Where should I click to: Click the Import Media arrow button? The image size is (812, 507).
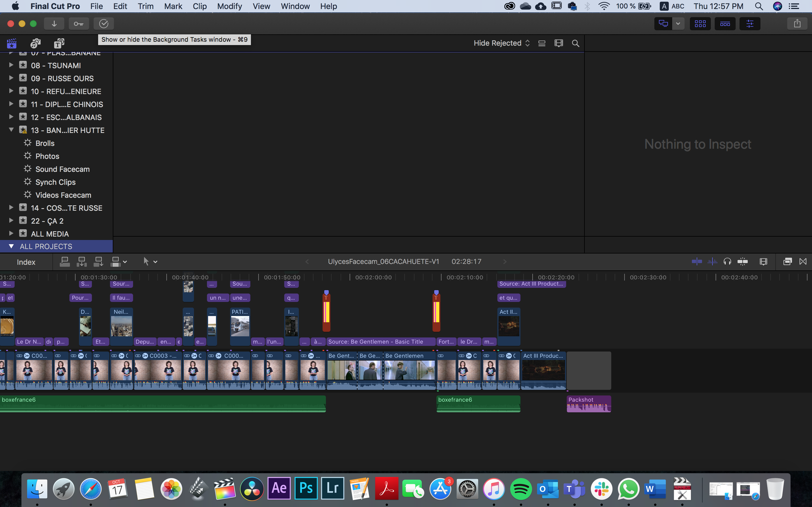click(54, 23)
